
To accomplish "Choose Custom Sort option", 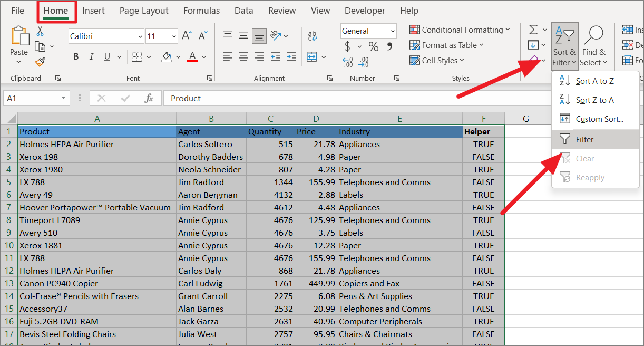I will pyautogui.click(x=595, y=119).
